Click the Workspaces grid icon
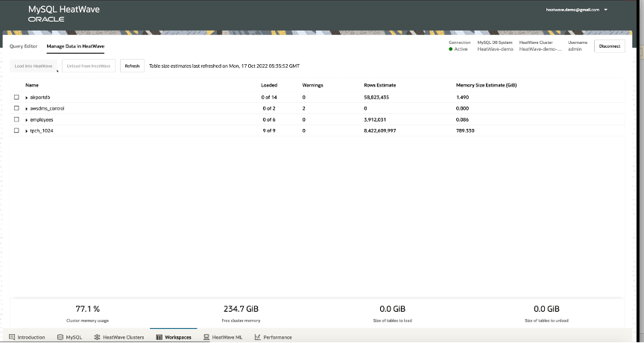The image size is (644, 343). [159, 337]
